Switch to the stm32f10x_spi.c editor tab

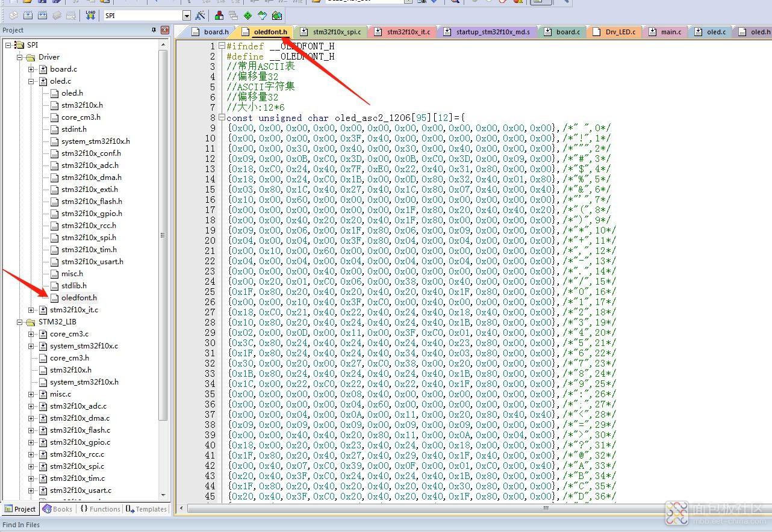[331, 32]
